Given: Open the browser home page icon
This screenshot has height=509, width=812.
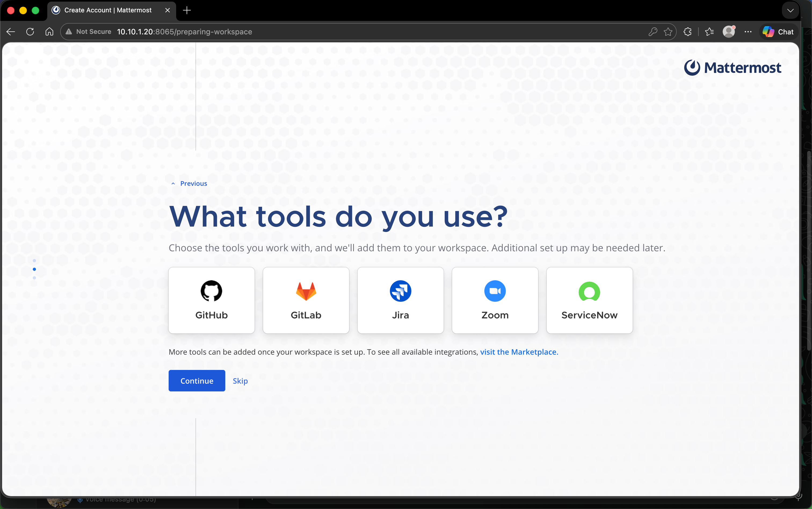Looking at the screenshot, I should (49, 32).
